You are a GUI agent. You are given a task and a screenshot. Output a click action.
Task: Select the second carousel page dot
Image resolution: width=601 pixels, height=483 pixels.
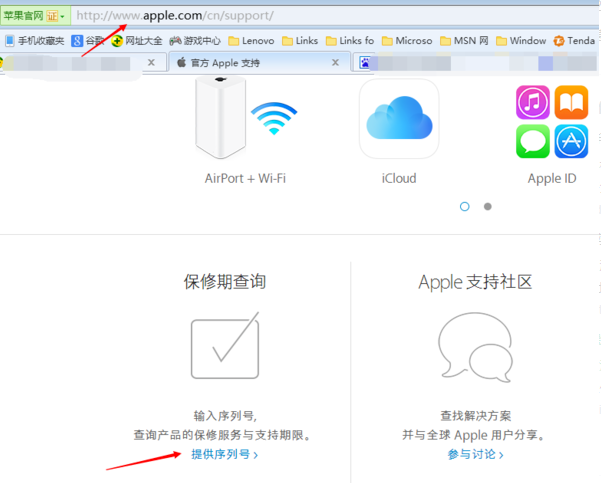click(488, 206)
